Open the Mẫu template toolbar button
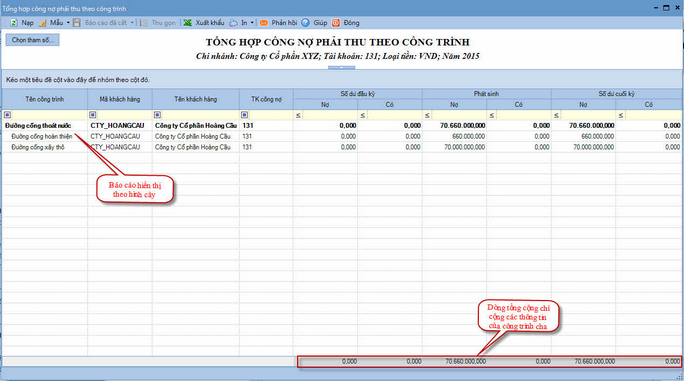 pos(51,23)
